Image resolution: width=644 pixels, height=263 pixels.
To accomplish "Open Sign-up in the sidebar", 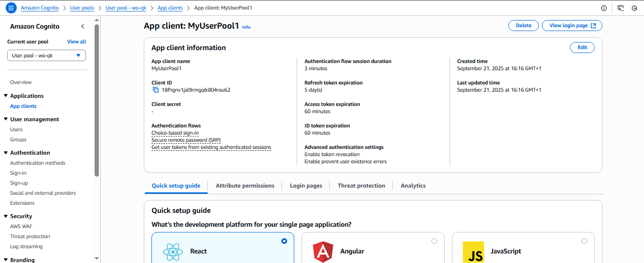I will (19, 183).
